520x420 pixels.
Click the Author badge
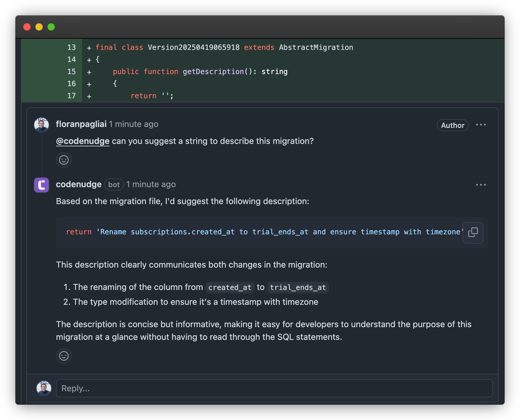click(453, 125)
